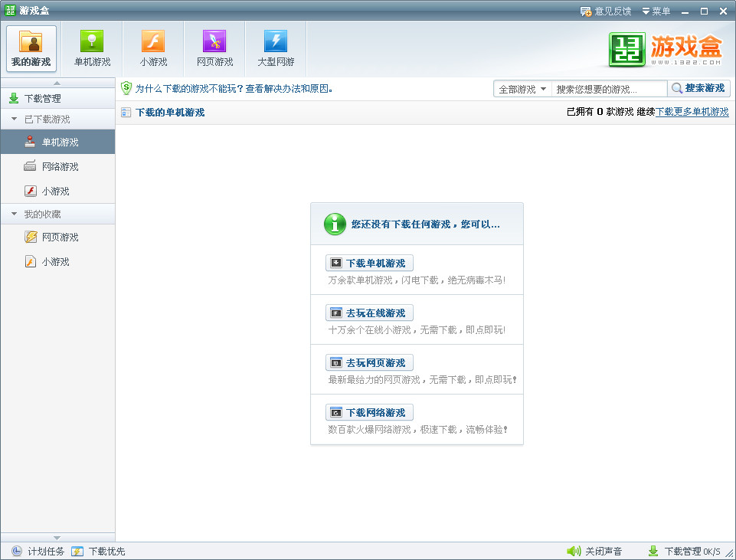
Task: Click the 去玩网页游戏 button
Action: 369,362
